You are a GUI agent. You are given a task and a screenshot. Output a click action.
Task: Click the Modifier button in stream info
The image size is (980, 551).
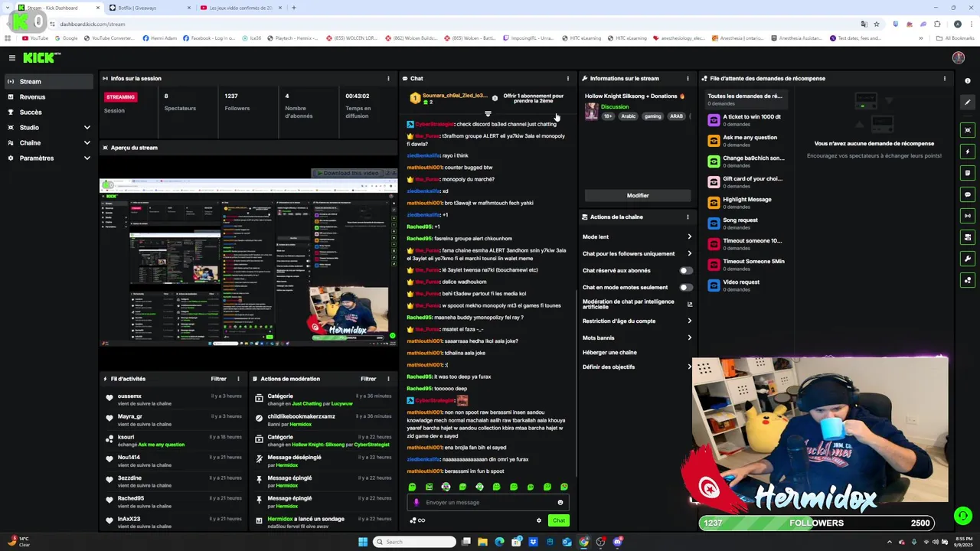[x=638, y=195]
